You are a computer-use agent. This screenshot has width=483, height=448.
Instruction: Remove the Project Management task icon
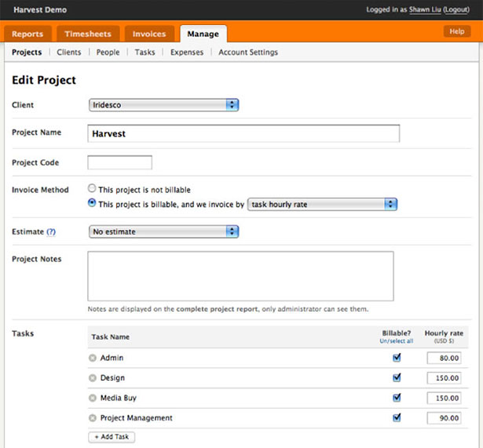pyautogui.click(x=93, y=418)
